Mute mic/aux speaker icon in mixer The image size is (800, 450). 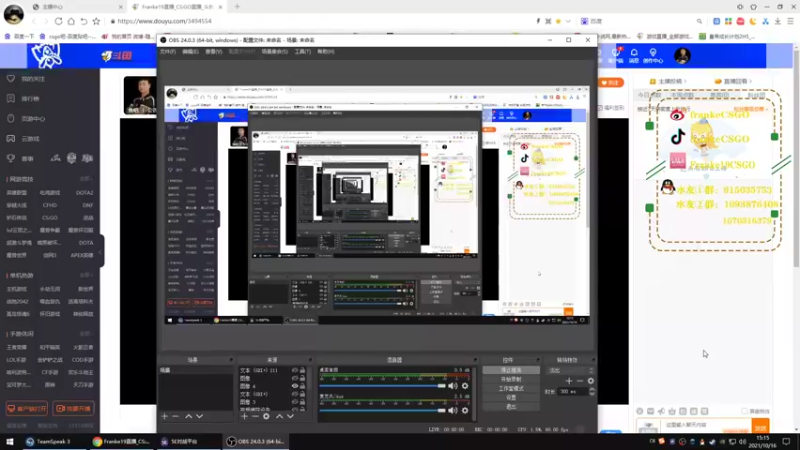(453, 410)
